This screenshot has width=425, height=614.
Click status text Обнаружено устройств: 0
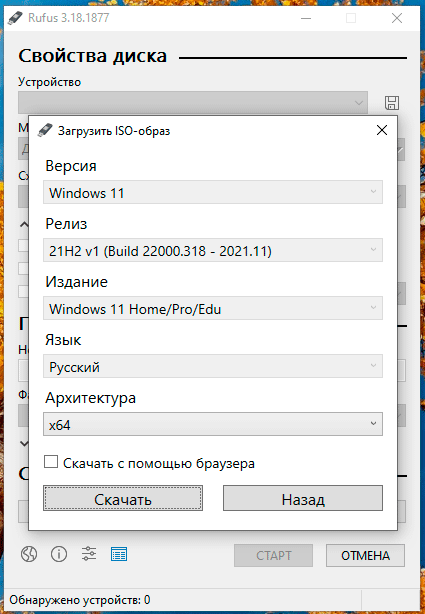click(80, 600)
